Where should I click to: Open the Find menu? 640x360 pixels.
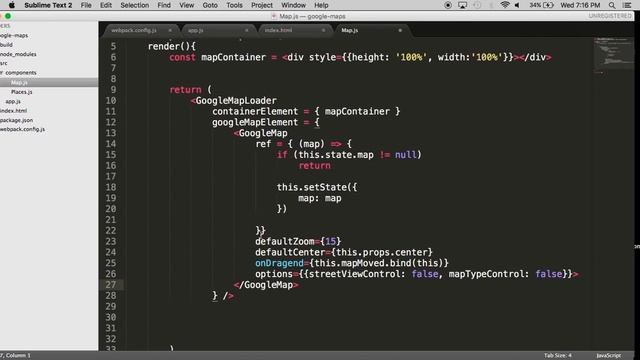tap(164, 5)
